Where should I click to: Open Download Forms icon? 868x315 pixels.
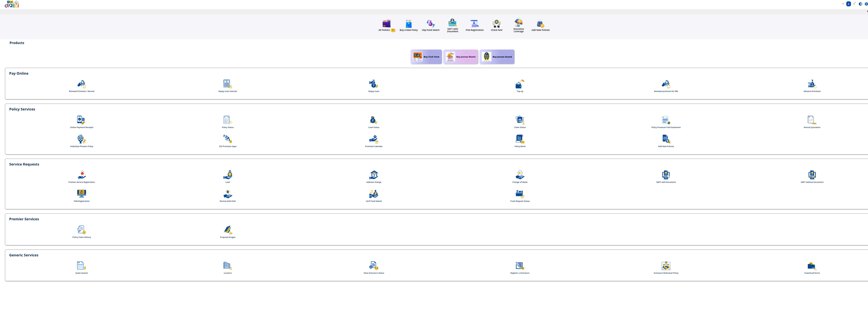[x=812, y=266]
